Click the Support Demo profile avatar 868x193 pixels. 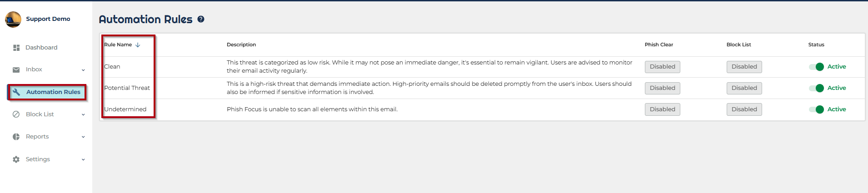[13, 19]
